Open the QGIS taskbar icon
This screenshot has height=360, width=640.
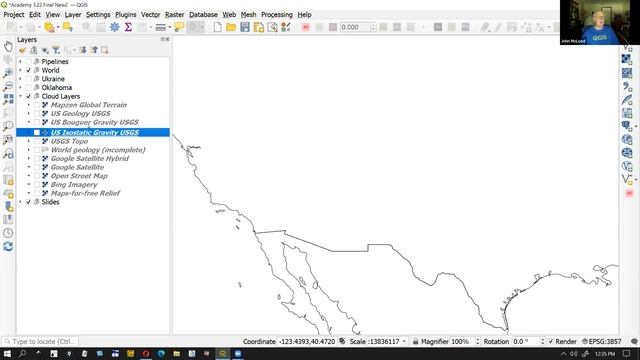point(222,353)
